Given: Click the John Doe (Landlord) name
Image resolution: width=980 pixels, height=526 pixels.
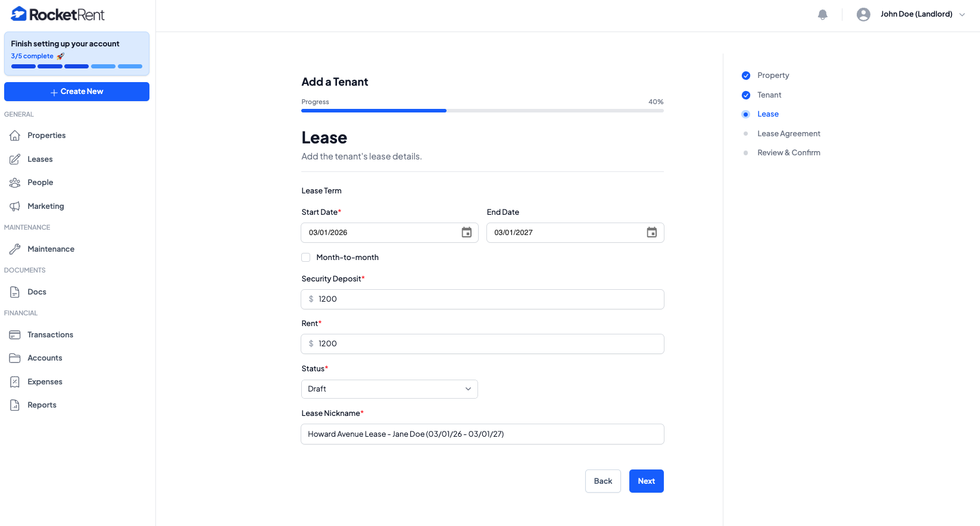Looking at the screenshot, I should point(916,14).
